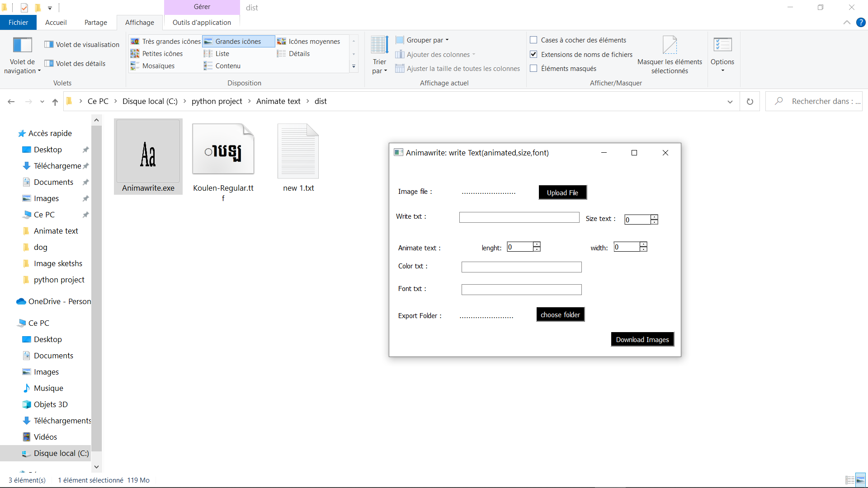Click the Color txt input field

[x=521, y=267]
